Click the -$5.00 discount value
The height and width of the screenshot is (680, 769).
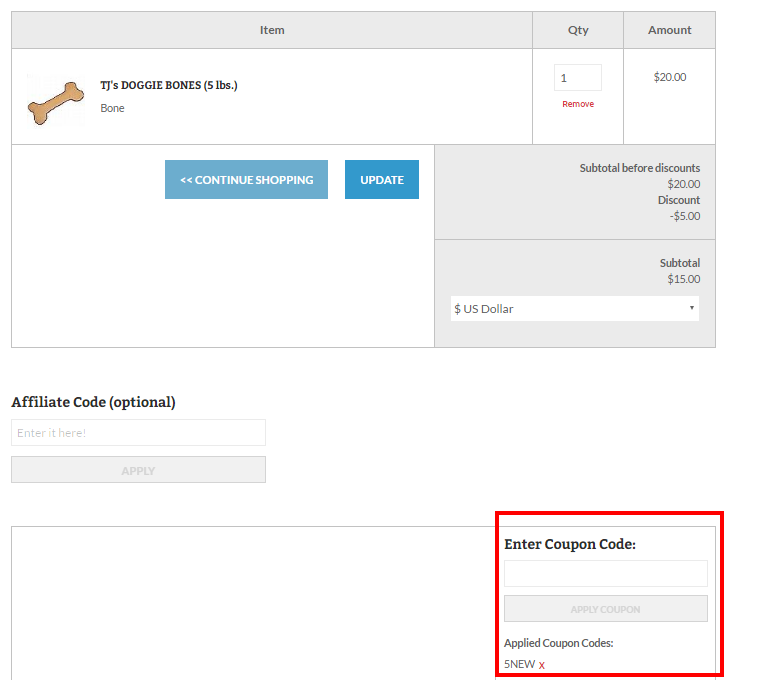click(685, 216)
